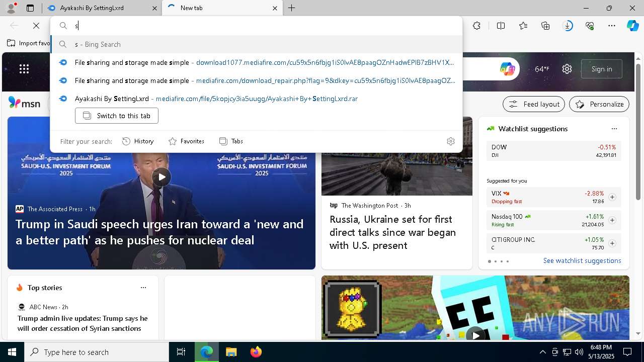Open download1077.mediafire.com file sharing suggestion
644x362 pixels.
coord(257,62)
